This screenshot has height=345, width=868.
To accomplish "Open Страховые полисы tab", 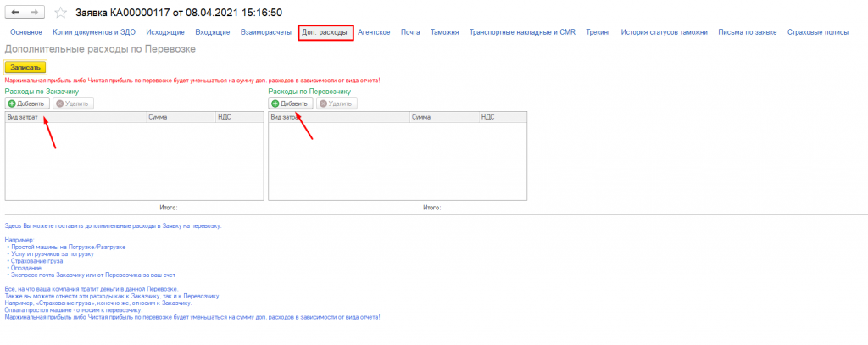I will 818,33.
